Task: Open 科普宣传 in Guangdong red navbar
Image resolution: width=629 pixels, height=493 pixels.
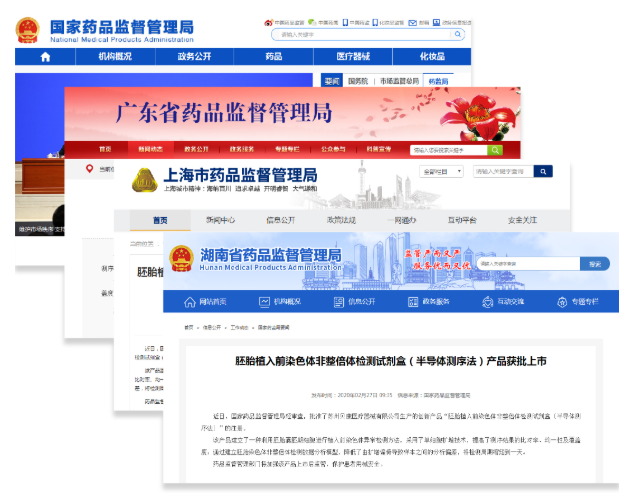Action: point(379,149)
